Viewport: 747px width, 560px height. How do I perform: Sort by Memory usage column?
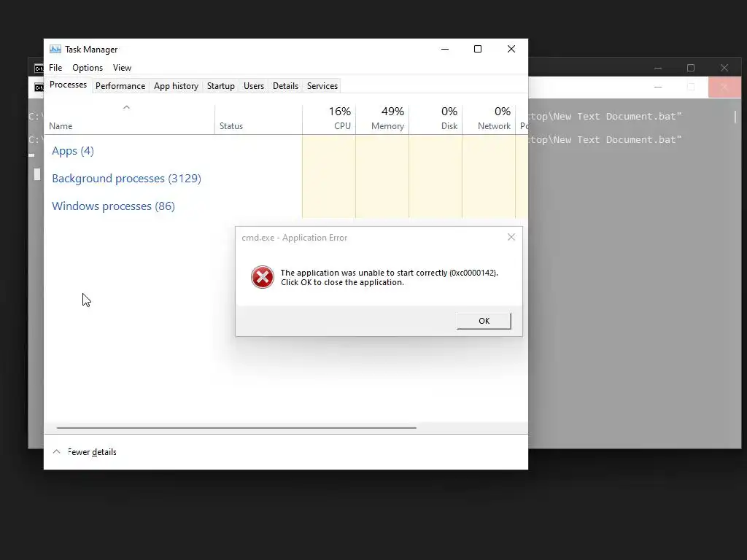pos(382,118)
